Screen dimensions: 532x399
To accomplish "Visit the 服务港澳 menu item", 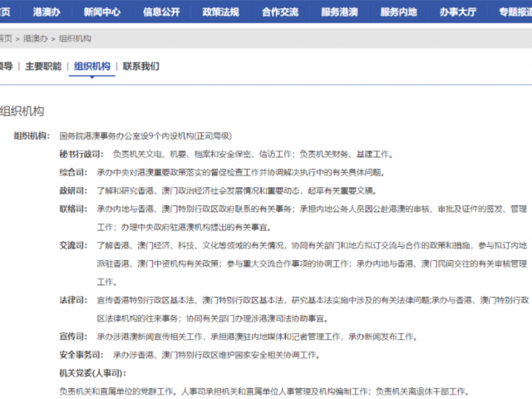I will [x=340, y=12].
